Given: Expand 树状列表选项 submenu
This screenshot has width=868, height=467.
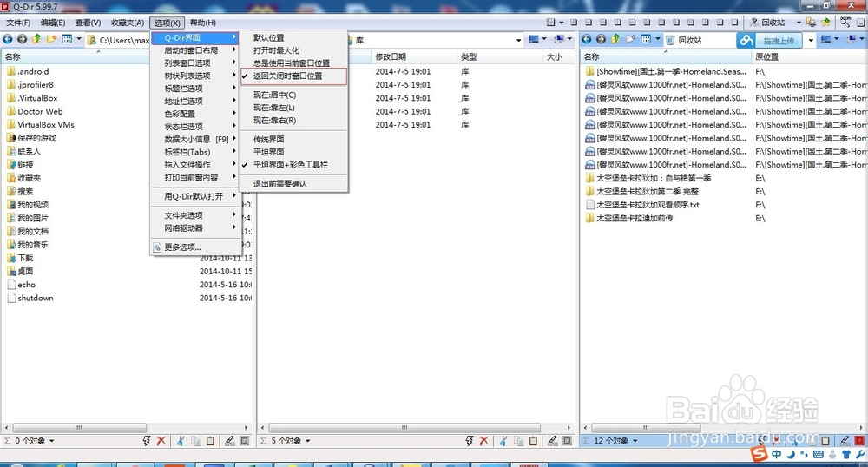Looking at the screenshot, I should tap(194, 76).
